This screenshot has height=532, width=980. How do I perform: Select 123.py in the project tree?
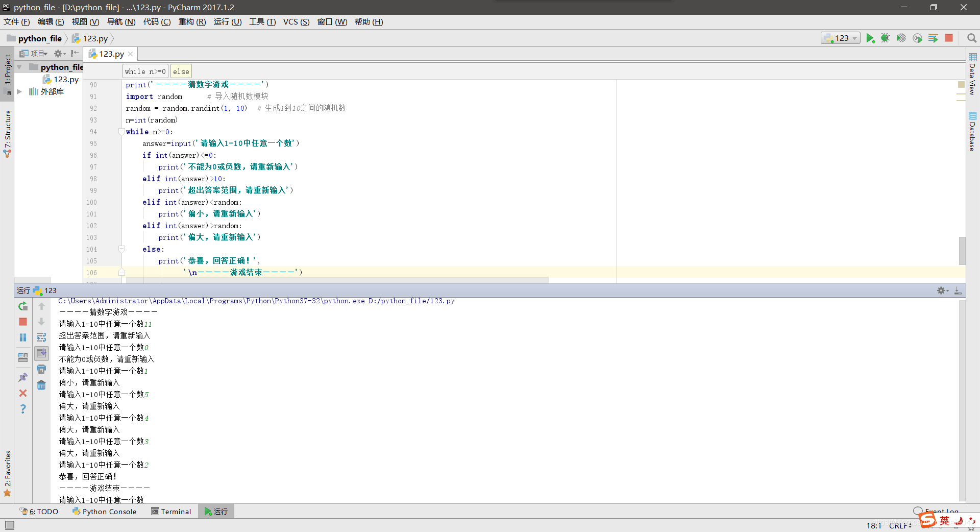click(x=61, y=79)
